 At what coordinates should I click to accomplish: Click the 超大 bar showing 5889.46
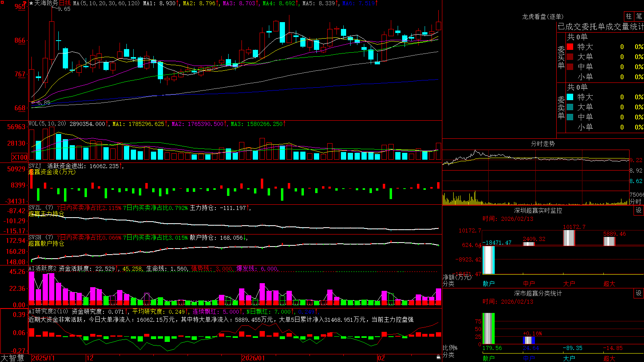coord(609,241)
